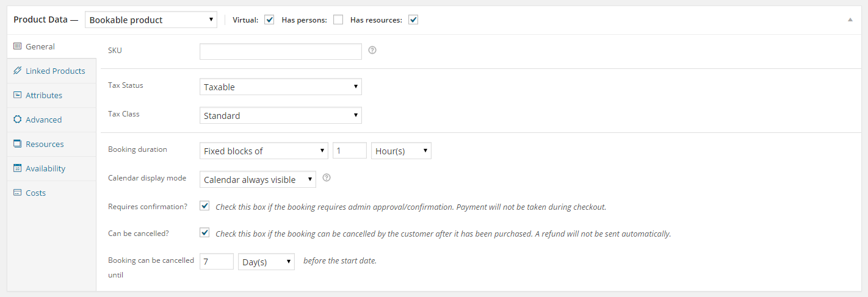Toggle the Can be cancelled checkbox

(x=204, y=233)
